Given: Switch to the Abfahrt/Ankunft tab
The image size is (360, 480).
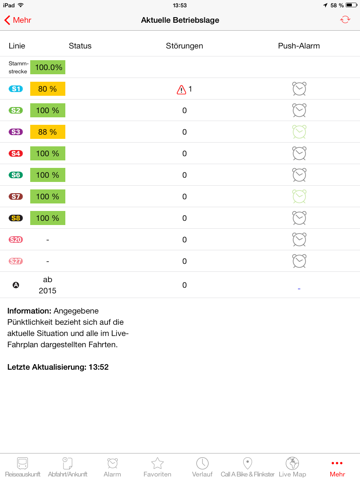Looking at the screenshot, I should [68, 467].
